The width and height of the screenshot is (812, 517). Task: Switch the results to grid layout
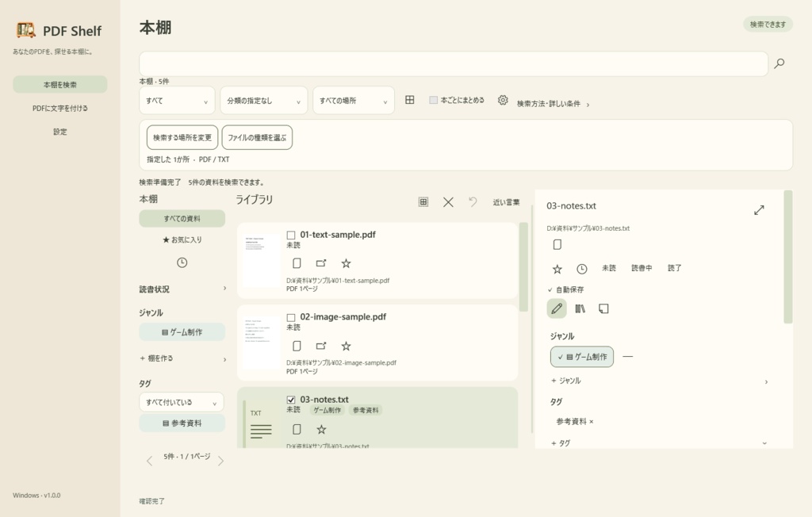410,100
